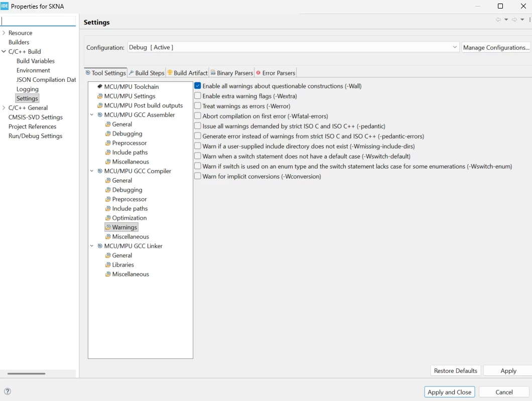Image resolution: width=532 pixels, height=401 pixels.
Task: Click Restore Defaults button
Action: [x=455, y=370]
